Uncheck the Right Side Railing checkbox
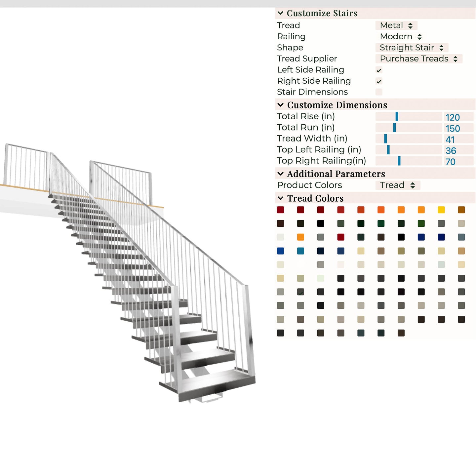476x476 pixels. pyautogui.click(x=379, y=81)
